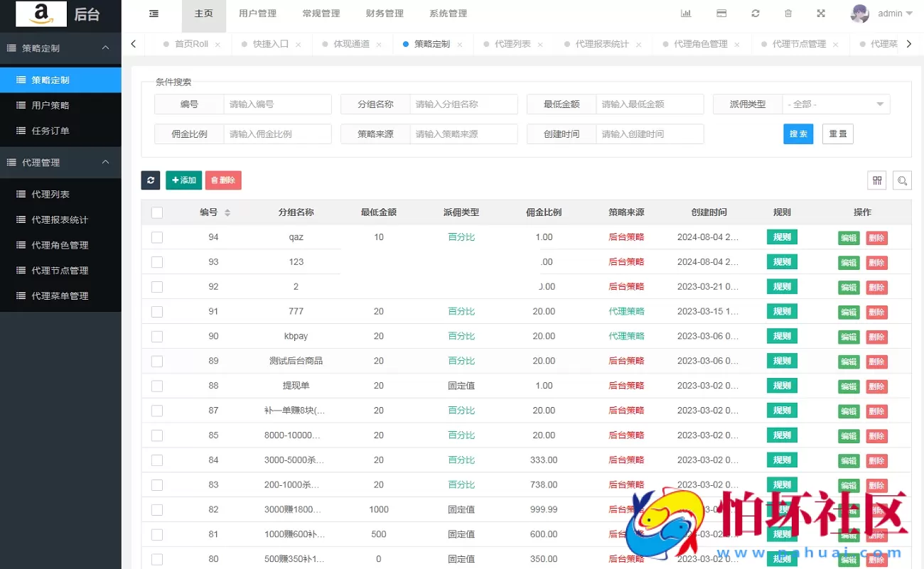
Task: Click the 搜索 search button
Action: point(797,134)
